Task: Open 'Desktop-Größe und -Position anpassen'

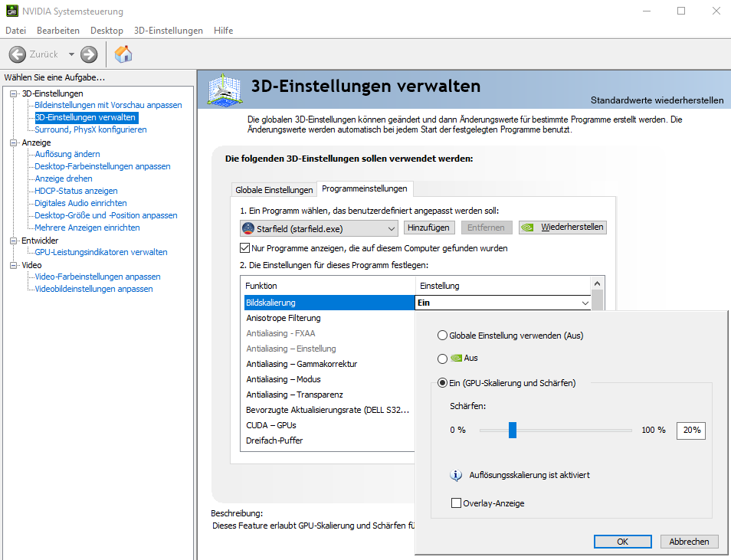Action: 106,215
